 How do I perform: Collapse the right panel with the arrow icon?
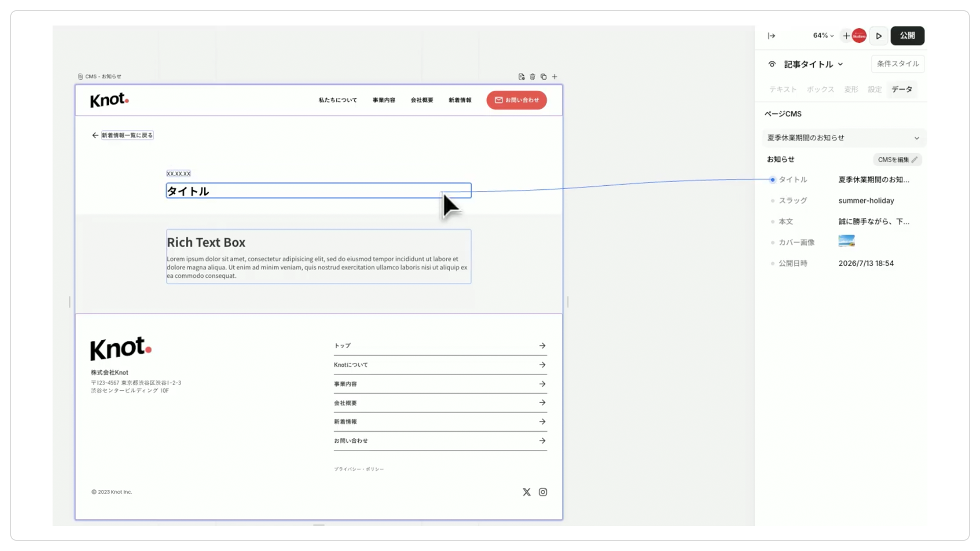(771, 36)
